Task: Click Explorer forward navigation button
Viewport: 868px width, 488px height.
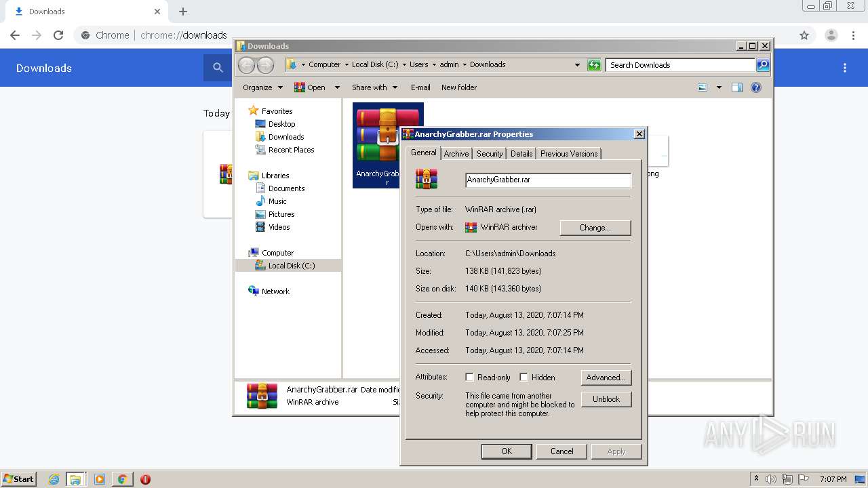Action: click(265, 65)
